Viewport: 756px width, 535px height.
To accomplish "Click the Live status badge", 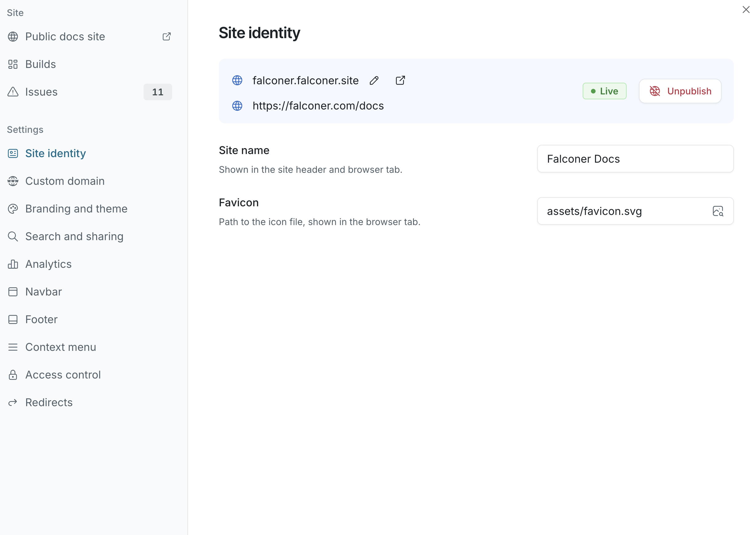I will pos(604,91).
